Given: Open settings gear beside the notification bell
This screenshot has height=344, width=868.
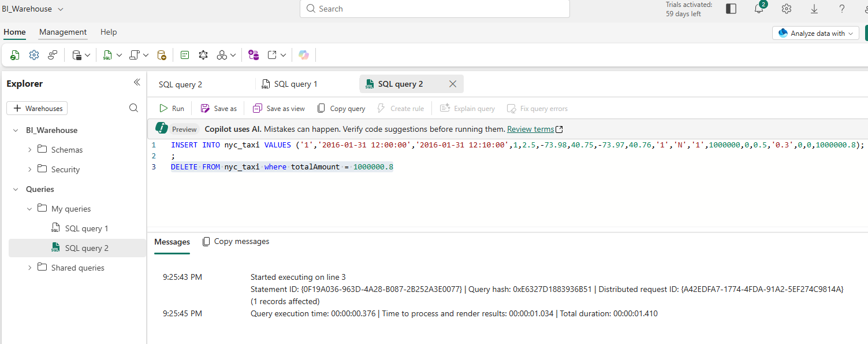Looking at the screenshot, I should pyautogui.click(x=787, y=9).
